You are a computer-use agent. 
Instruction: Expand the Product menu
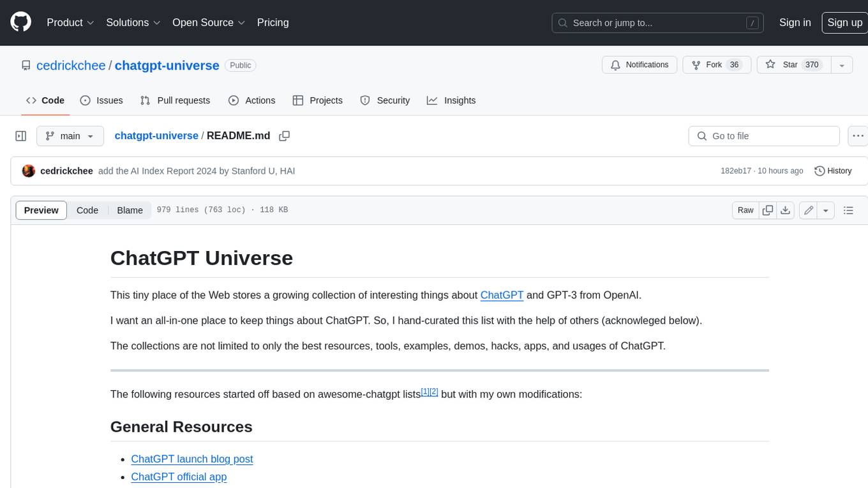70,22
